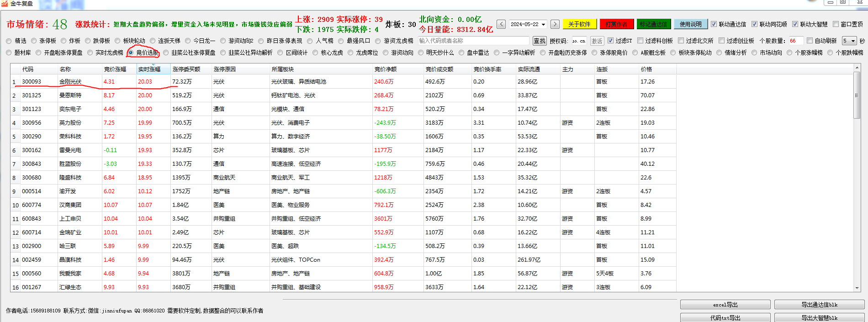Select the 隆盛科技 stock row

(344, 178)
